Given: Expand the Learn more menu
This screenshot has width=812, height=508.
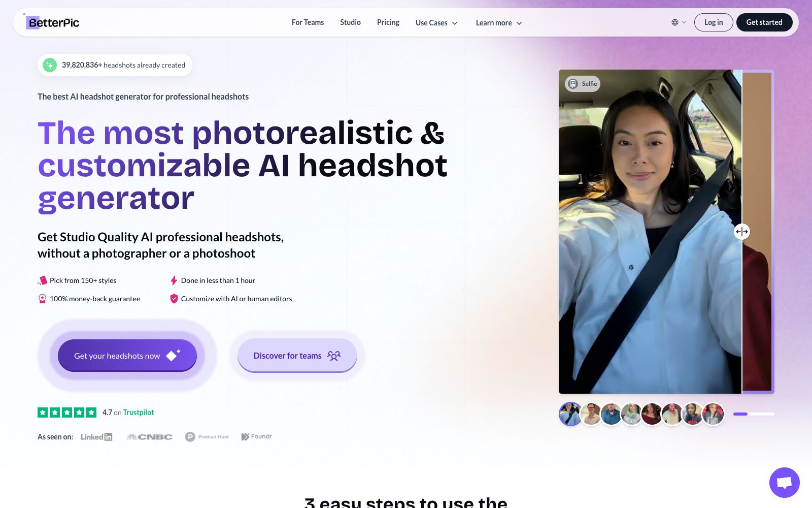Looking at the screenshot, I should [499, 23].
